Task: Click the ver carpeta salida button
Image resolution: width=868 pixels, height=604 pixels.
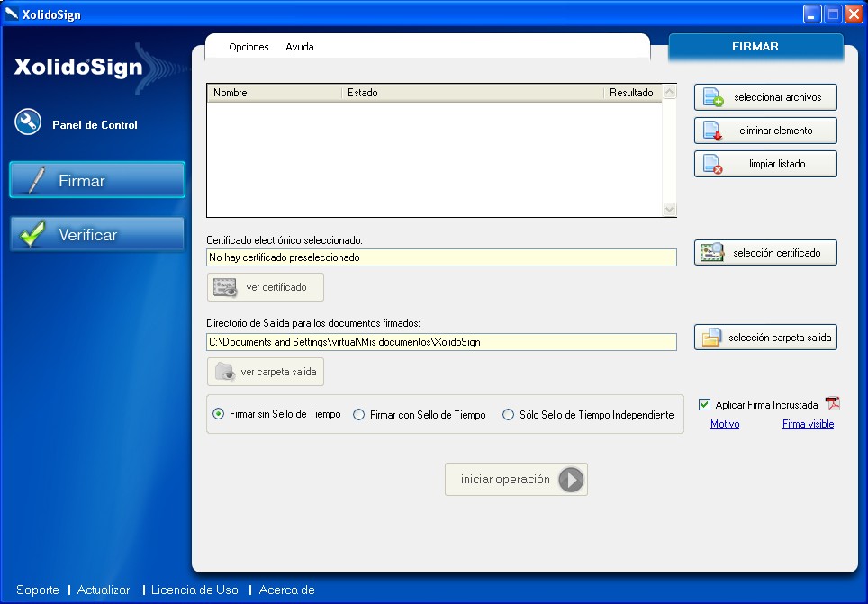Action: click(x=265, y=372)
